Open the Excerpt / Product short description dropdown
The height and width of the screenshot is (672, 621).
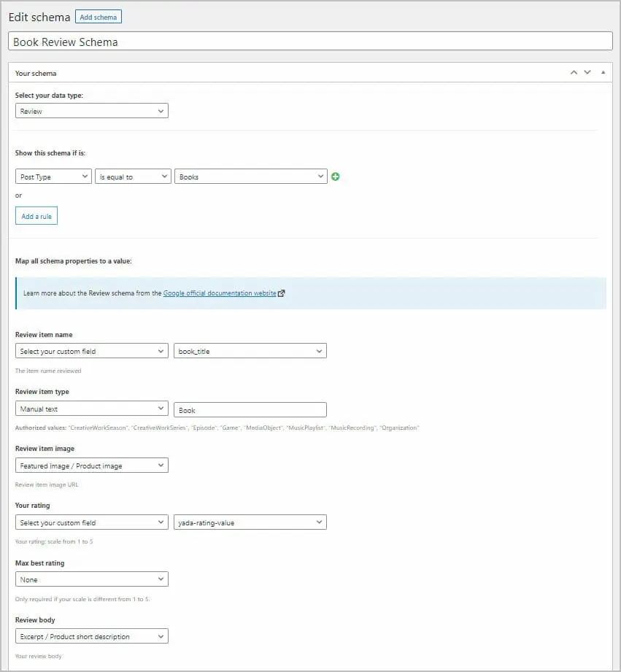tap(91, 636)
